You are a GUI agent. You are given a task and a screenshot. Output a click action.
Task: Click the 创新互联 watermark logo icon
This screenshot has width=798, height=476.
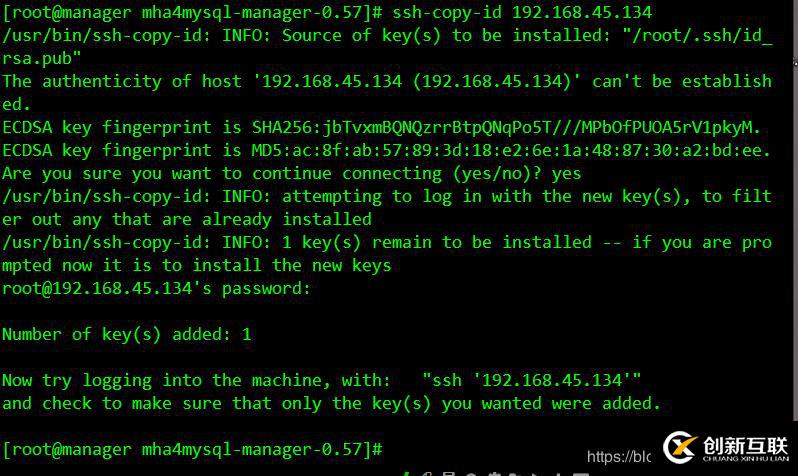point(678,448)
